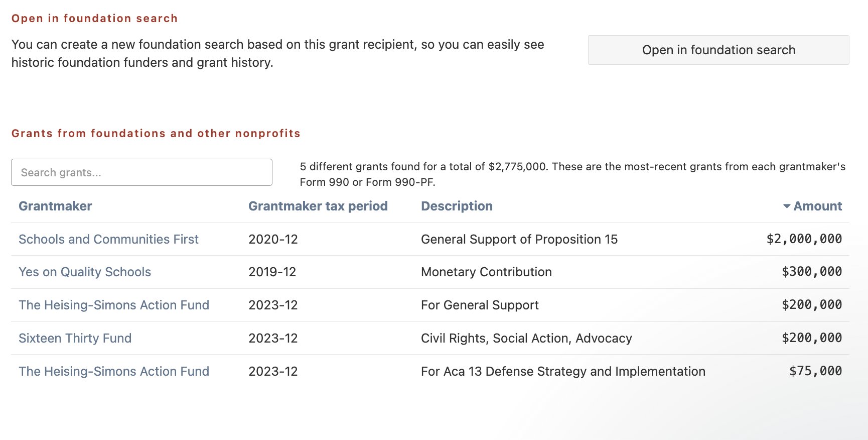868x440 pixels.
Task: Click the $2,000,000 grant amount
Action: point(804,239)
